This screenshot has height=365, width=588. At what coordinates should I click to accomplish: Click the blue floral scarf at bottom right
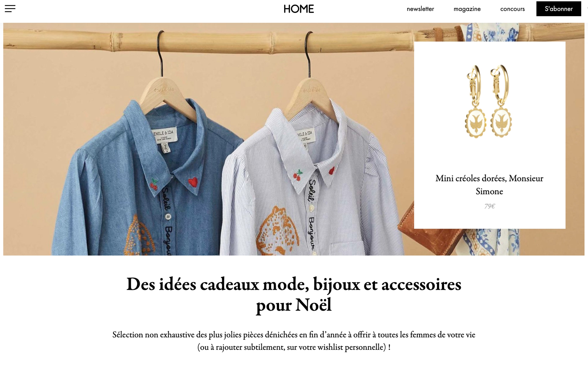(x=492, y=242)
